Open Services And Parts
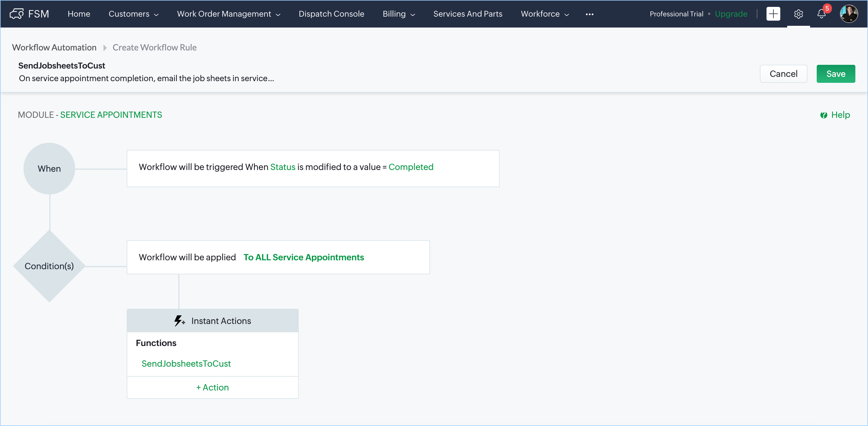The height and width of the screenshot is (426, 868). click(467, 14)
